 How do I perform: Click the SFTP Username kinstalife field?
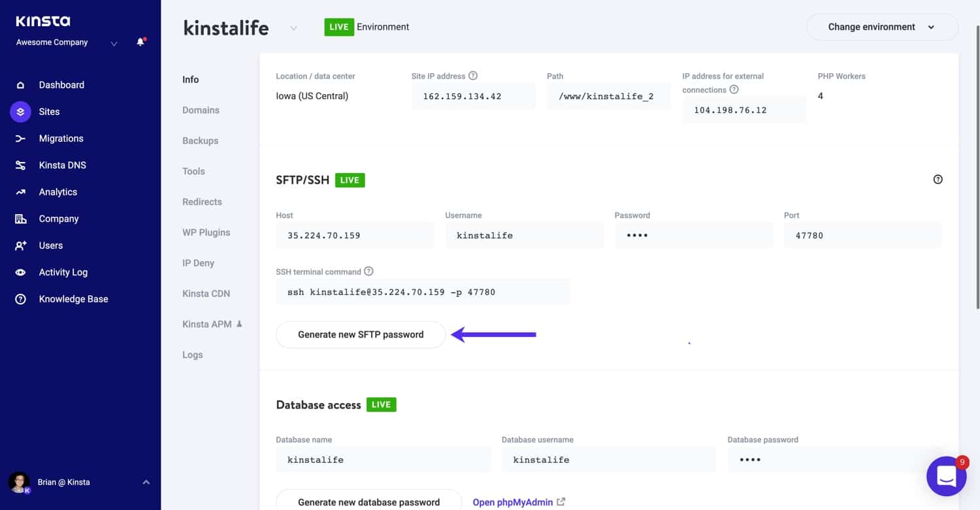click(x=524, y=235)
